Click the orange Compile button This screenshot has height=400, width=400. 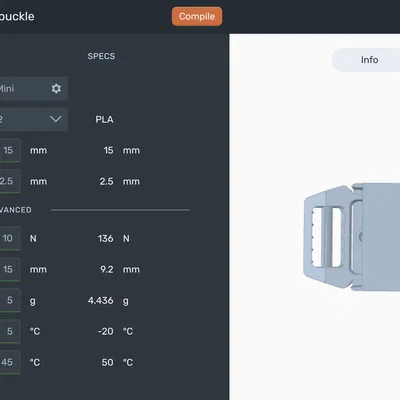[197, 16]
